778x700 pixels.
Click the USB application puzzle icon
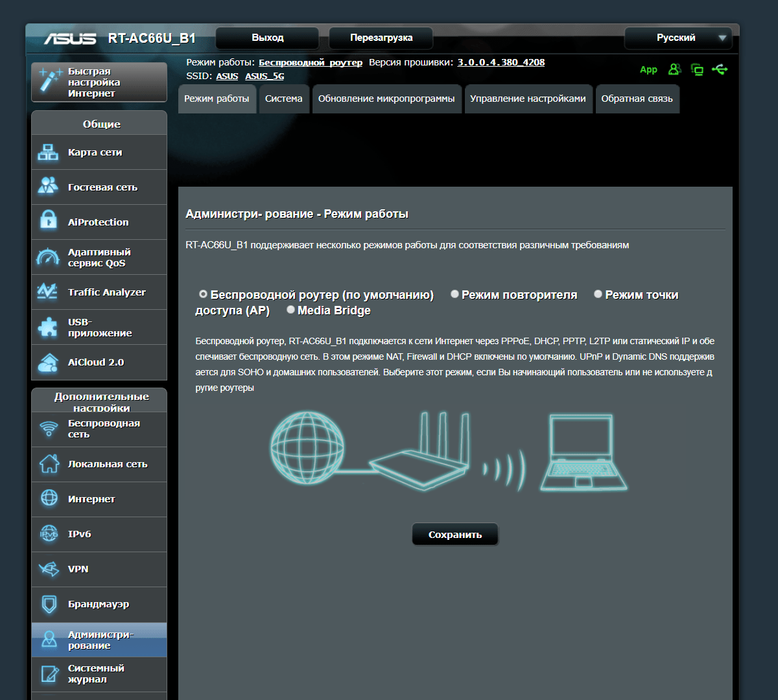click(48, 327)
